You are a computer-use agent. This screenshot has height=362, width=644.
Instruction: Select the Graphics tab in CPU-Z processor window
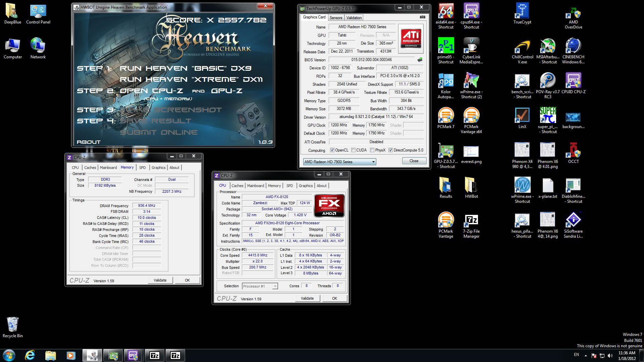click(306, 186)
